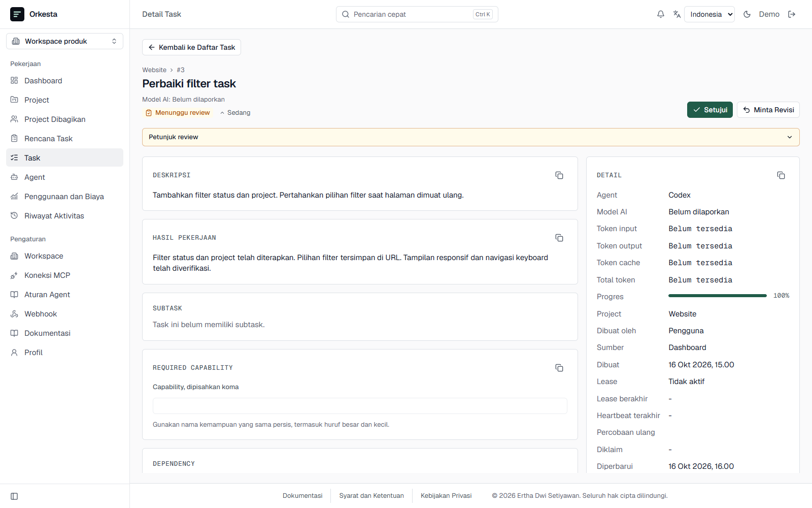Expand the Petunjuk review panel

[x=471, y=137]
